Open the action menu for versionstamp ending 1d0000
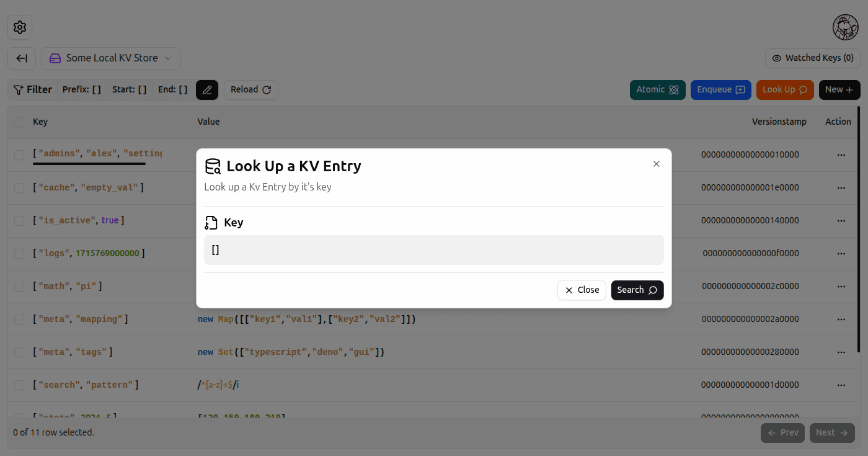Viewport: 868px width, 456px height. 841,385
